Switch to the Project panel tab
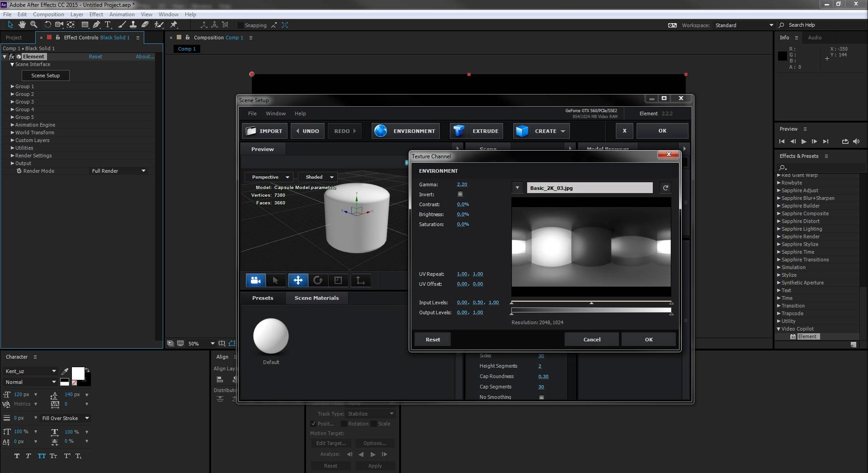This screenshot has width=868, height=473. click(14, 38)
